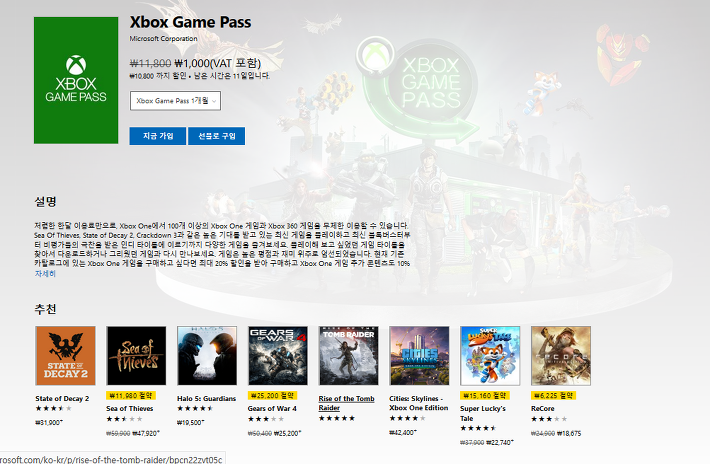
Task: Click the green Xbox Game Pass logo tile
Action: point(76,80)
